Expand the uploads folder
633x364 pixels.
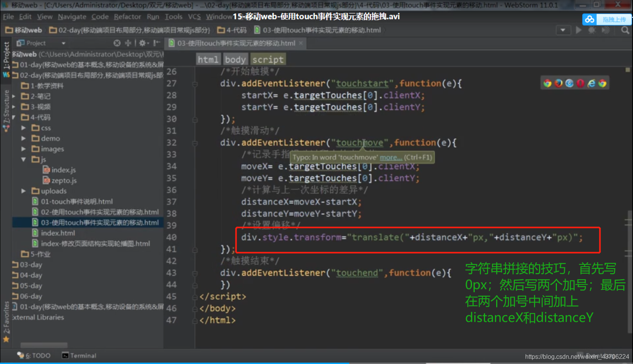point(24,191)
